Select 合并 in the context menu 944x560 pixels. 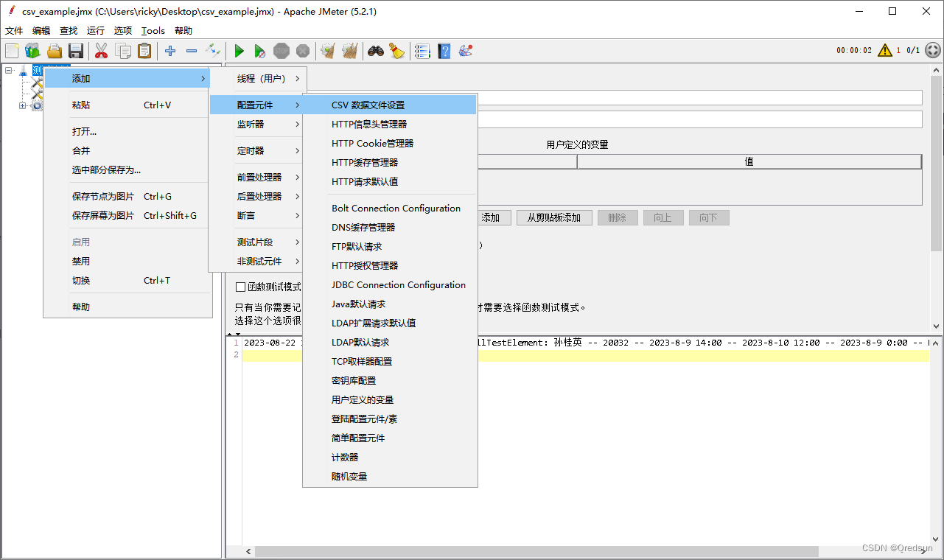(x=127, y=151)
